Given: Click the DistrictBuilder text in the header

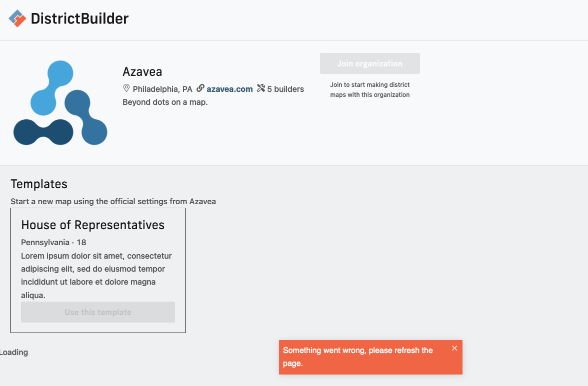Looking at the screenshot, I should [x=80, y=18].
